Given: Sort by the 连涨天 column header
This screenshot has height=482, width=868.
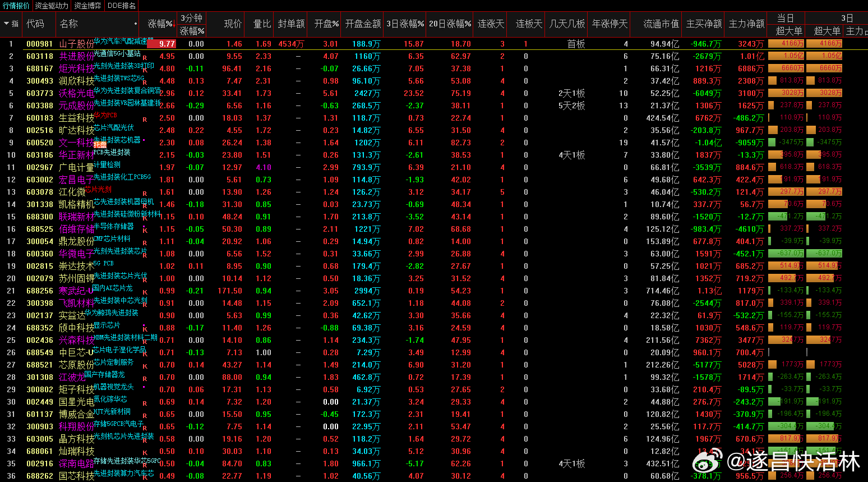Looking at the screenshot, I should (x=491, y=24).
